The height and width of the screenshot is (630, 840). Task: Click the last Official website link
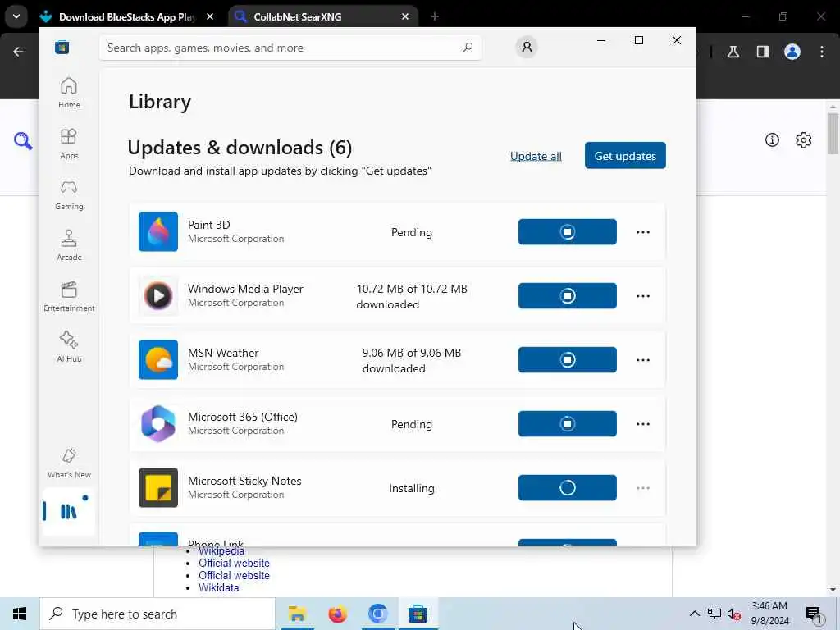tap(234, 575)
